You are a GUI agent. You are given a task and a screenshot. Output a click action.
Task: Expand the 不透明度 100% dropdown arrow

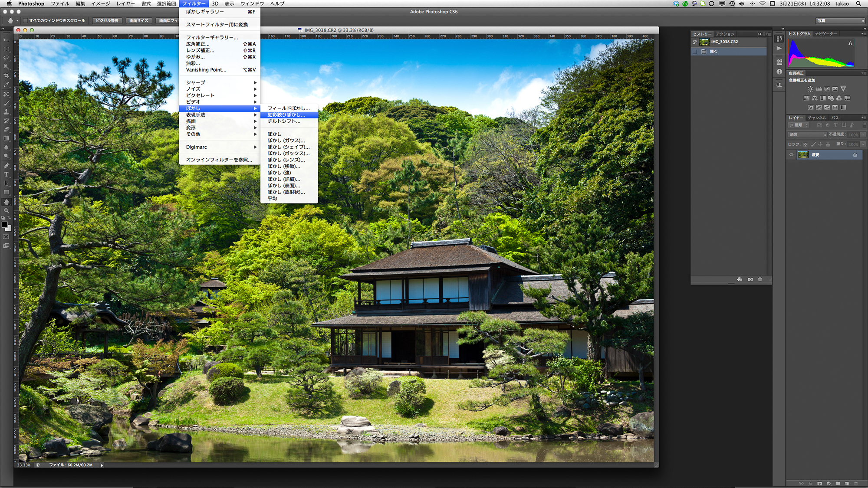point(863,134)
